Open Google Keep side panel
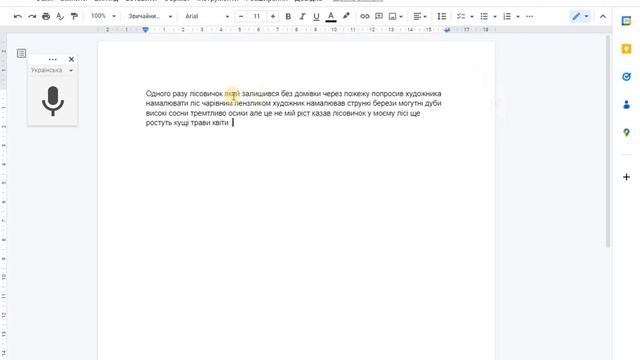The image size is (640, 360). 626,49
